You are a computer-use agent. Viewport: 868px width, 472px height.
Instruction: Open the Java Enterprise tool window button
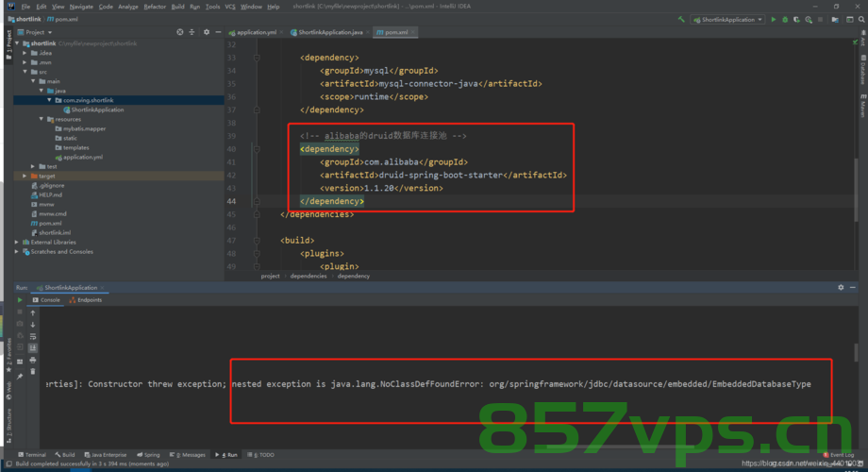(x=105, y=455)
